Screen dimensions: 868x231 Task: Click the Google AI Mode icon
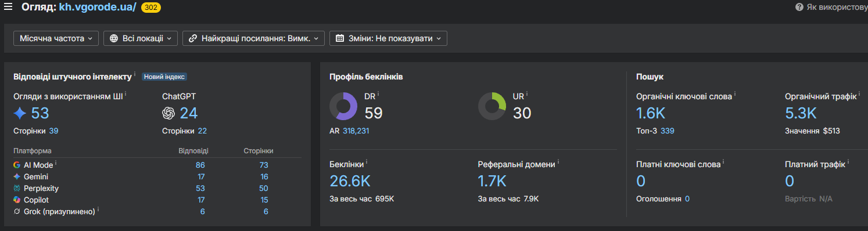(17, 165)
